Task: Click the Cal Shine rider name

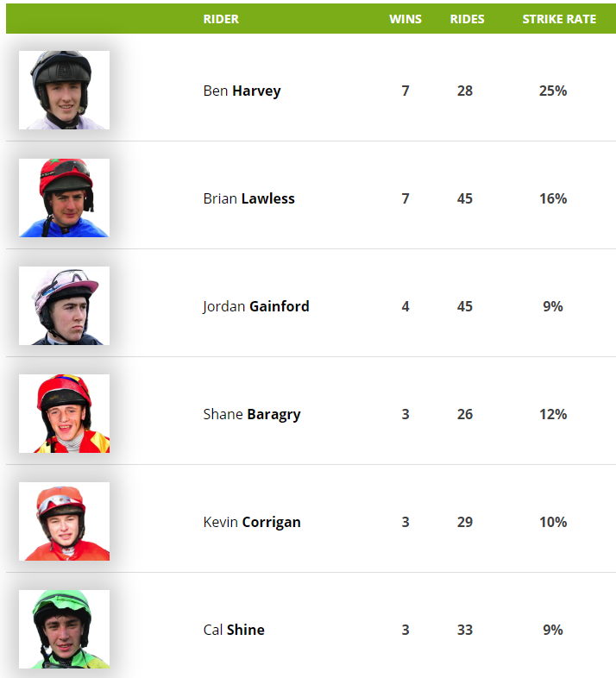Action: coord(234,630)
